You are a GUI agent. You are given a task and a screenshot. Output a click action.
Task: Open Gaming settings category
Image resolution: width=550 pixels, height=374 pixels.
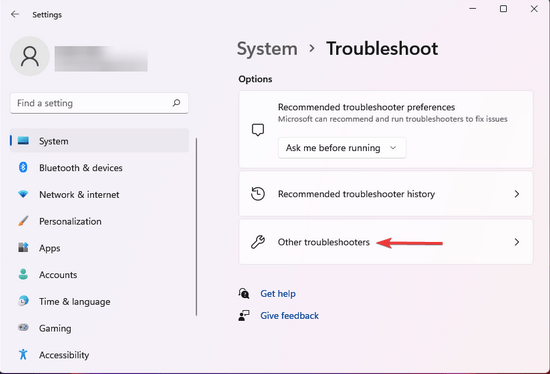click(x=99, y=328)
